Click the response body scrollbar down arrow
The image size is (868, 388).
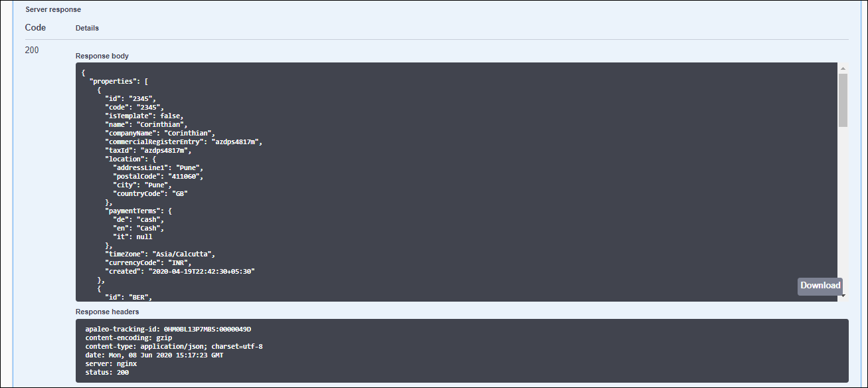(843, 297)
